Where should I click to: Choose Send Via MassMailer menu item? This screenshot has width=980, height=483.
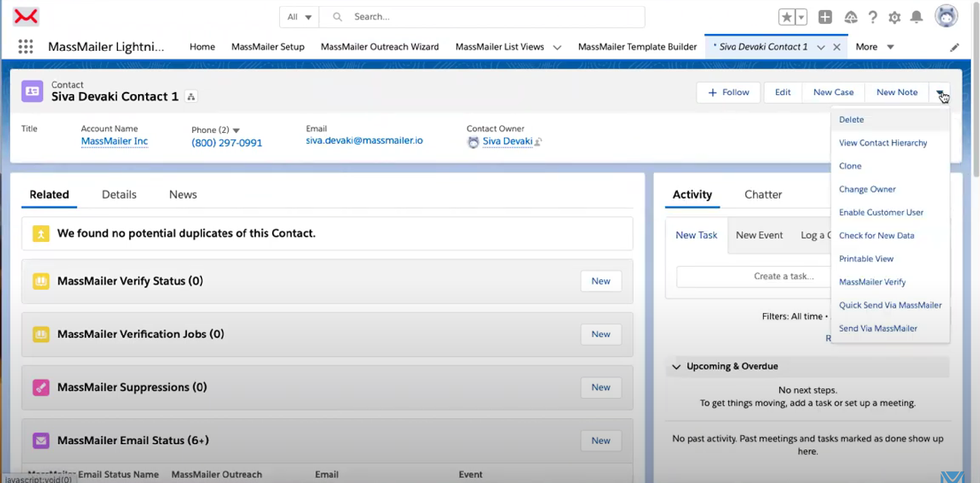(890, 329)
